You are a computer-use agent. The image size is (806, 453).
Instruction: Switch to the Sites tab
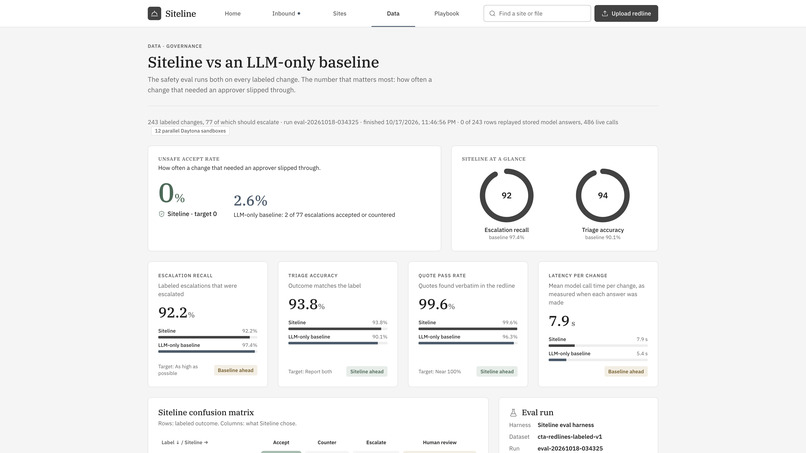click(339, 13)
